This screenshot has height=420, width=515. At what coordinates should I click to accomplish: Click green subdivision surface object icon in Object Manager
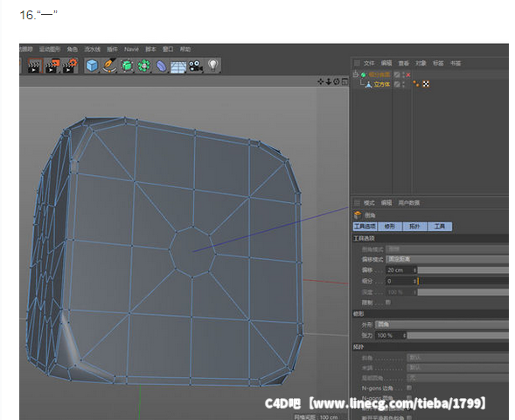[363, 74]
